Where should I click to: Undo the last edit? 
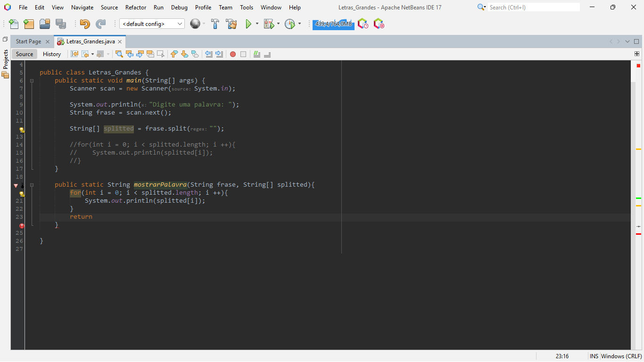85,24
